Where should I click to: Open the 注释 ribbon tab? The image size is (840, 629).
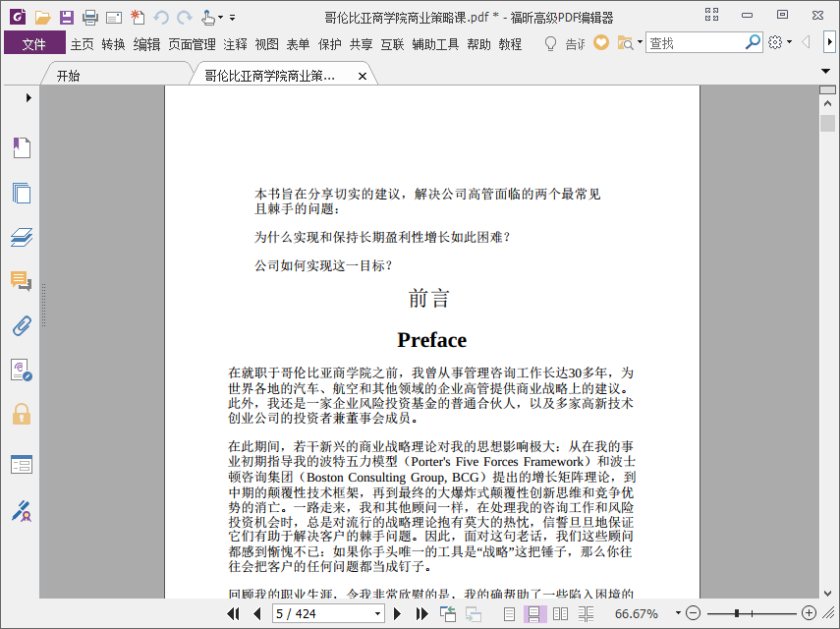tap(235, 44)
